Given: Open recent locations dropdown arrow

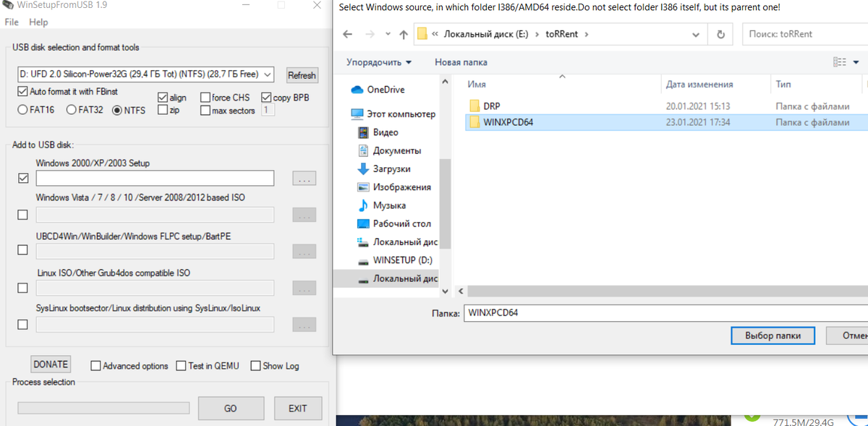Looking at the screenshot, I should tap(388, 34).
